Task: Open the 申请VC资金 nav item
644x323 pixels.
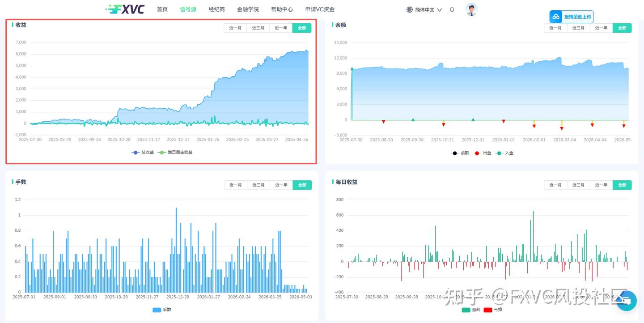Action: pos(320,9)
